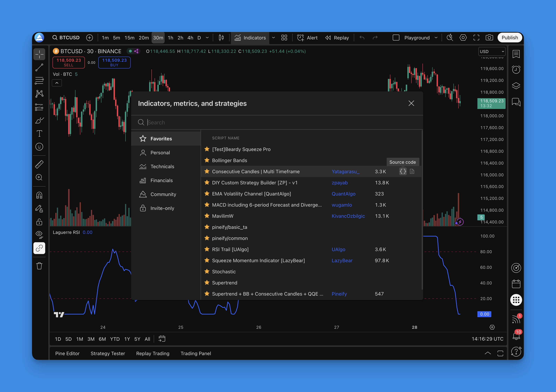Open the chart type candles selector
Viewport: 556px width, 392px height.
[221, 38]
